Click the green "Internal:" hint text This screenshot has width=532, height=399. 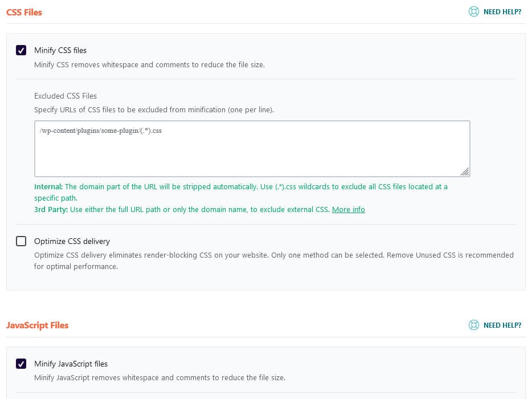click(48, 186)
